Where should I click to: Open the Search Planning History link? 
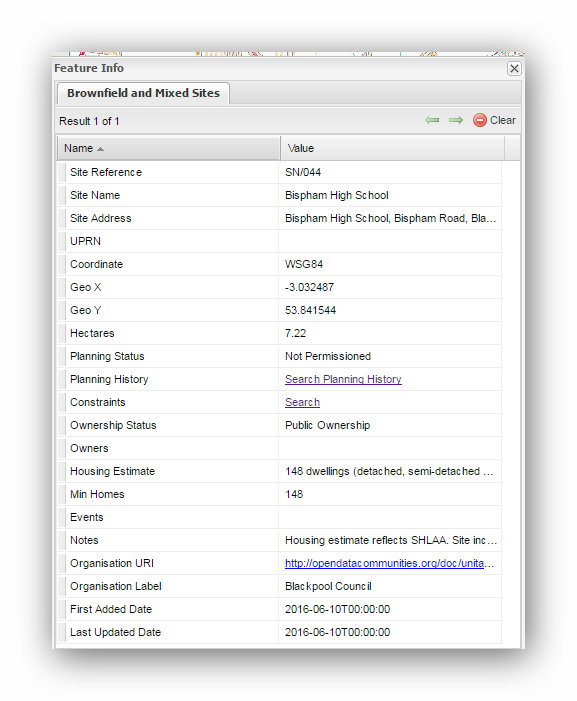pyautogui.click(x=343, y=379)
